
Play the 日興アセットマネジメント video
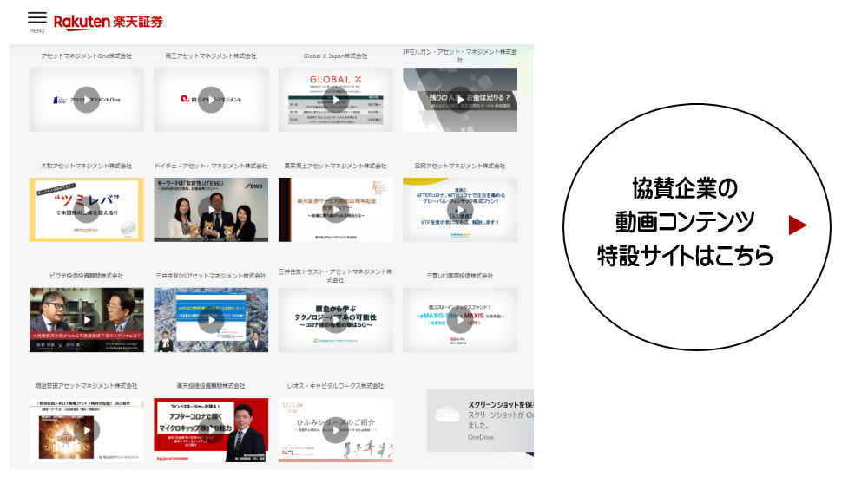coord(460,210)
